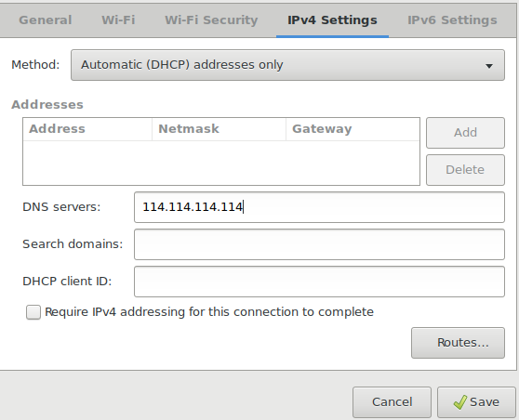The width and height of the screenshot is (519, 420).
Task: Cancel the connection editing dialog
Action: pyautogui.click(x=392, y=402)
